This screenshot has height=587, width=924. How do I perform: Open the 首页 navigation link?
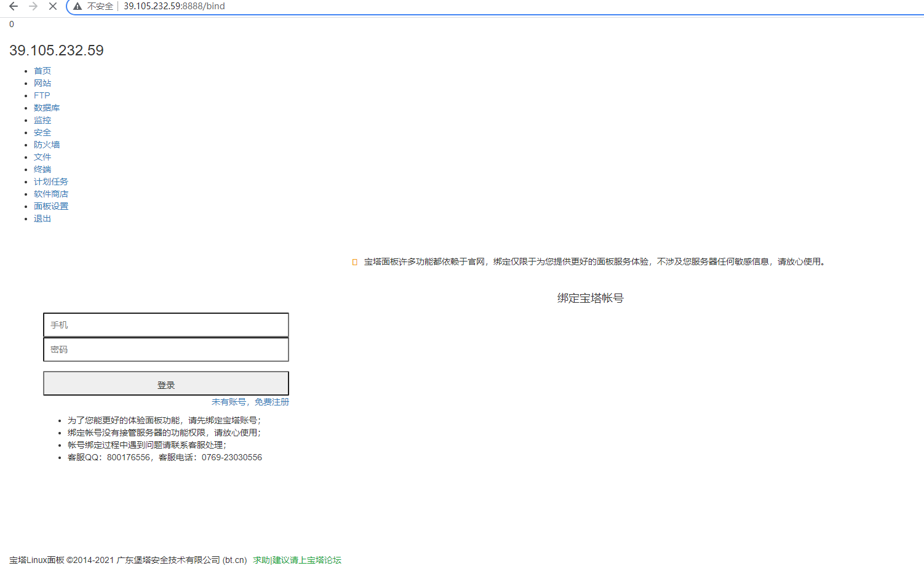42,71
